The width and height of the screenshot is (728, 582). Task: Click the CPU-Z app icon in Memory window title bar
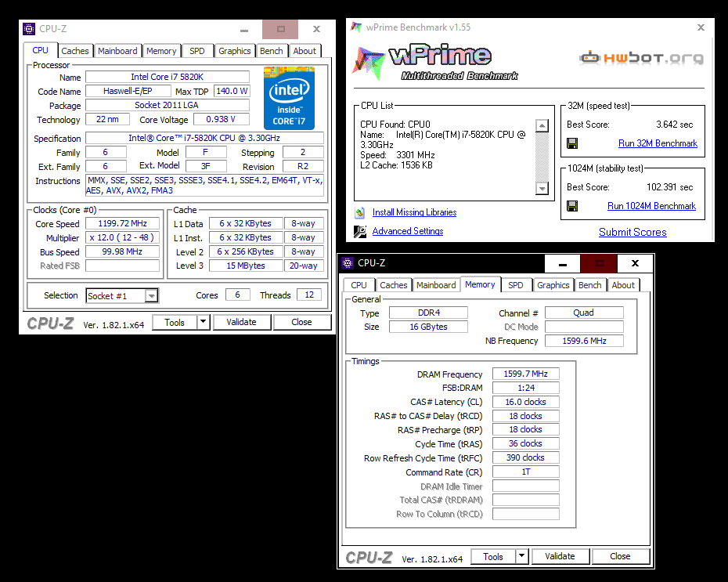pos(348,263)
